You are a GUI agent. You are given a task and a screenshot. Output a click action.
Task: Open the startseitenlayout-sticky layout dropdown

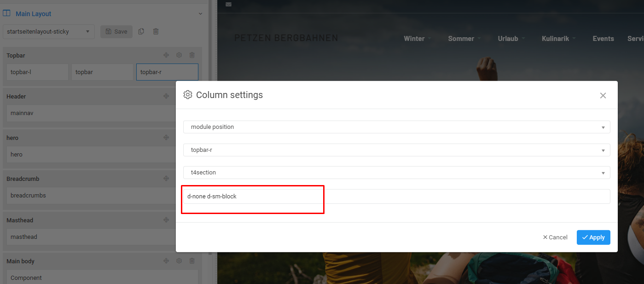pos(48,32)
